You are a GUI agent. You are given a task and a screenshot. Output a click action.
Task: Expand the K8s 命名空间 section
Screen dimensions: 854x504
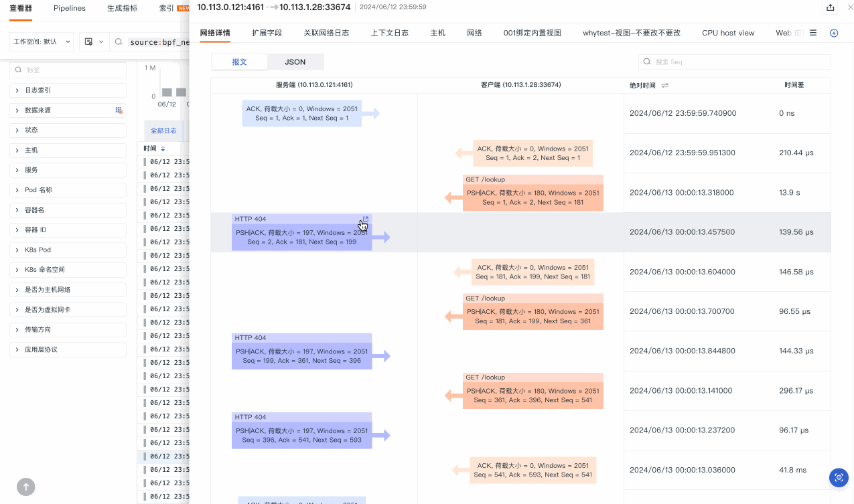[68, 270]
